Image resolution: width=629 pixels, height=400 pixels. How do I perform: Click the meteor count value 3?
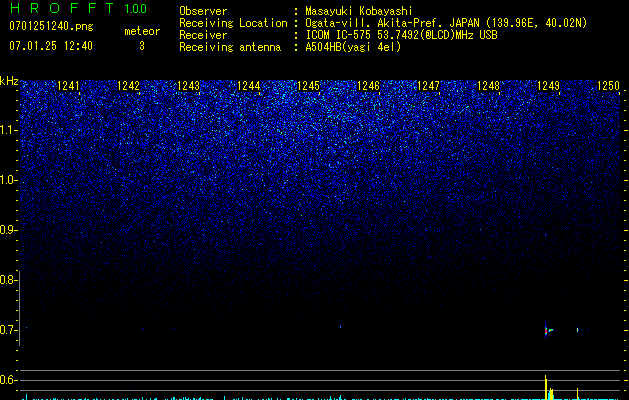[x=142, y=46]
